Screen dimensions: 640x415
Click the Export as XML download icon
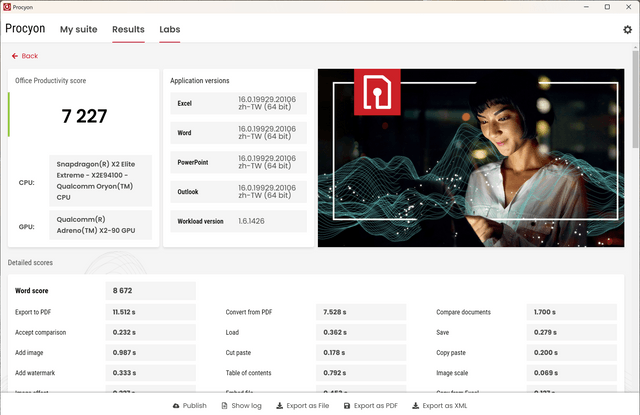416,406
